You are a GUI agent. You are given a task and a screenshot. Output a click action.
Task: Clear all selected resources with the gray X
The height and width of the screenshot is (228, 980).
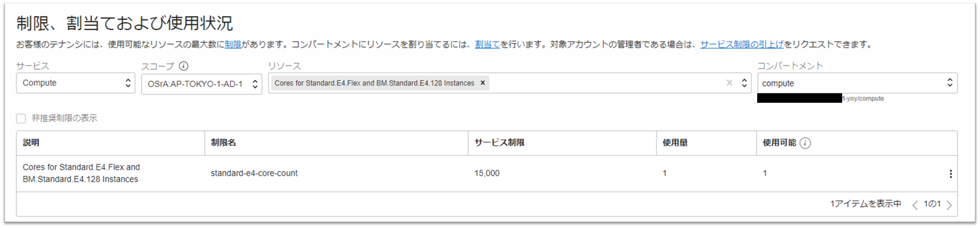[729, 83]
